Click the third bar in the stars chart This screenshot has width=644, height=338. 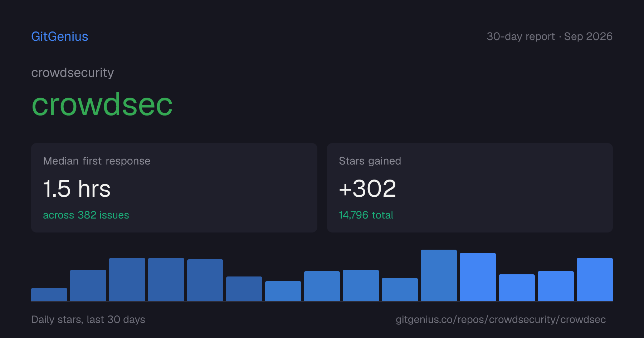[127, 279]
